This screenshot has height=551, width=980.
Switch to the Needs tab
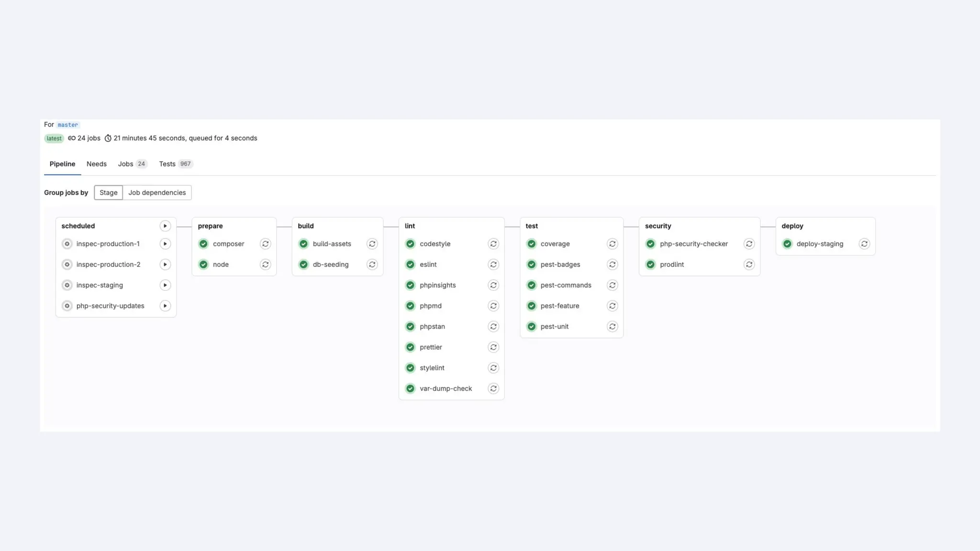pos(96,164)
